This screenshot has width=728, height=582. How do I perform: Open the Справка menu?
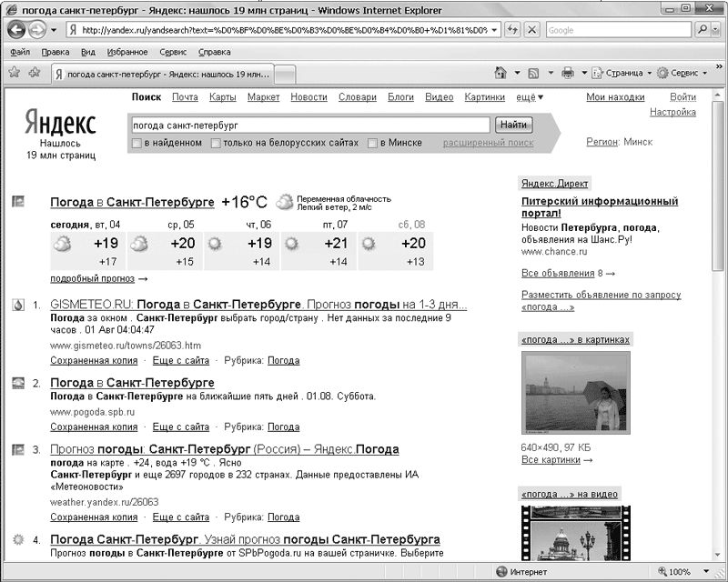pyautogui.click(x=214, y=52)
